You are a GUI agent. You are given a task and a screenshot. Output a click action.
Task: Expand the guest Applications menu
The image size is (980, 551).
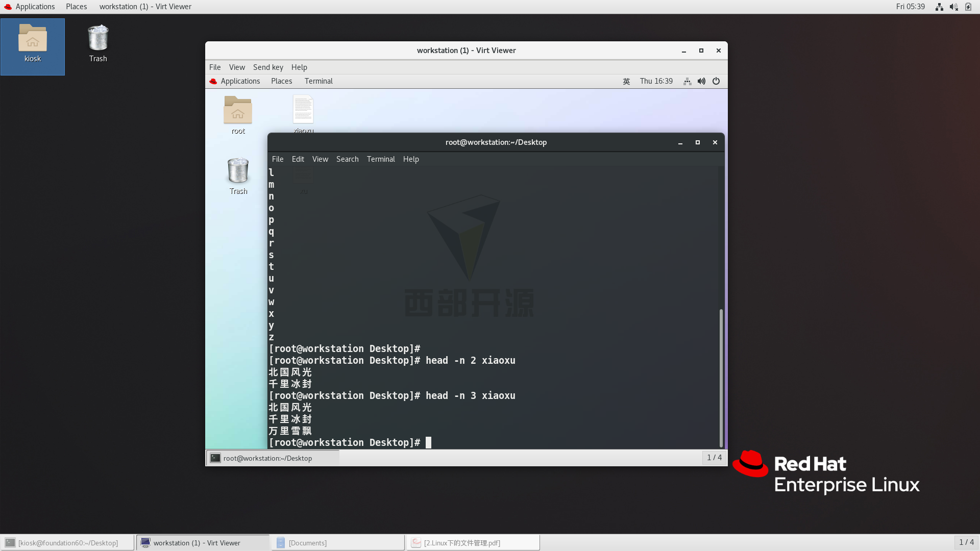(x=240, y=81)
